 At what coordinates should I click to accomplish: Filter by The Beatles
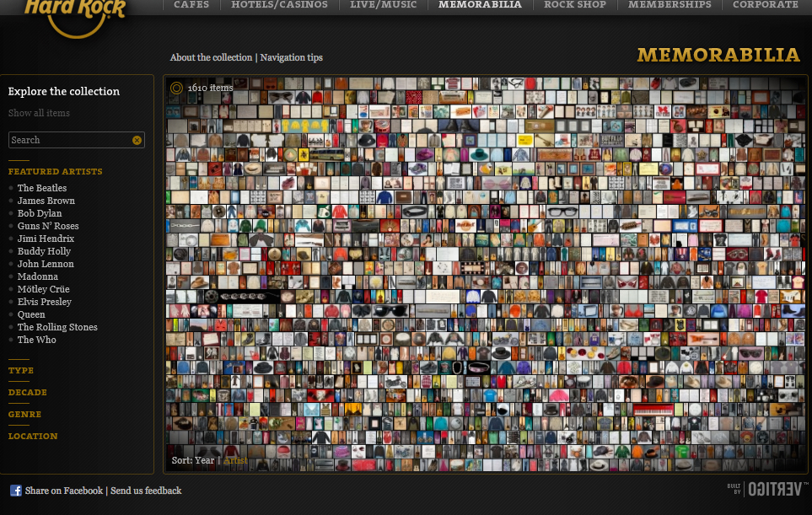coord(42,188)
